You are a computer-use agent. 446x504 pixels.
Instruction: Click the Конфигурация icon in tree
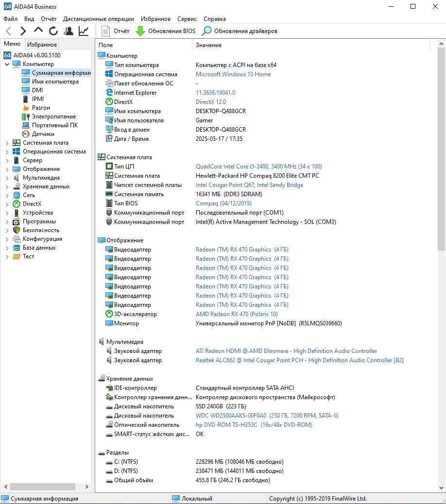point(17,239)
